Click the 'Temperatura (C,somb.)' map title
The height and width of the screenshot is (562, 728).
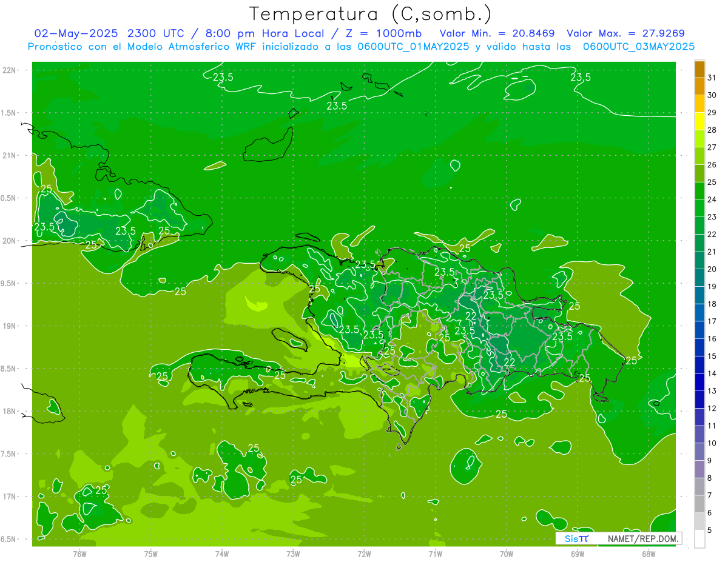(370, 14)
